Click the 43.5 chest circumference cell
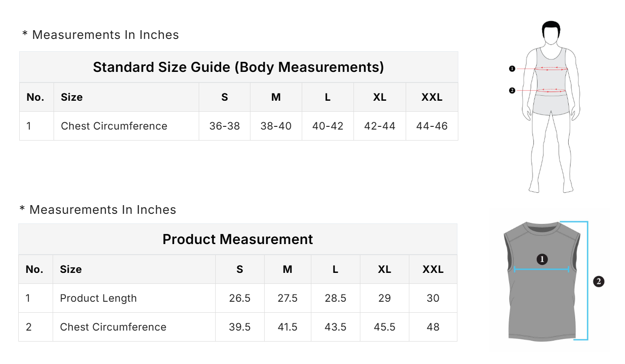The image size is (625, 364). pos(335,327)
